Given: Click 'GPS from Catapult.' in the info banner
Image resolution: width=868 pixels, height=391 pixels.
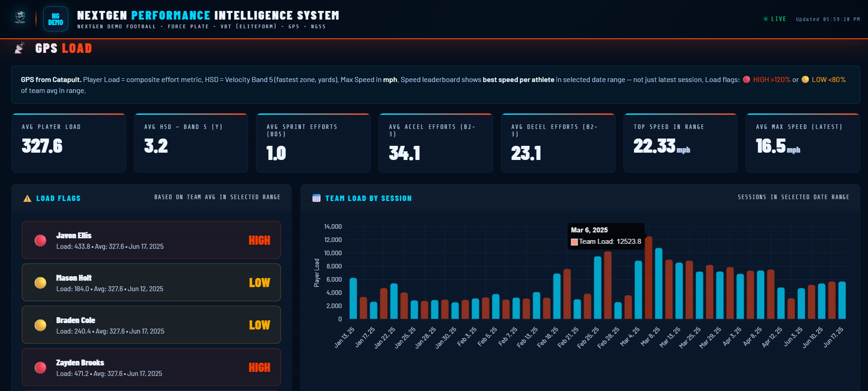Looking at the screenshot, I should coord(51,80).
